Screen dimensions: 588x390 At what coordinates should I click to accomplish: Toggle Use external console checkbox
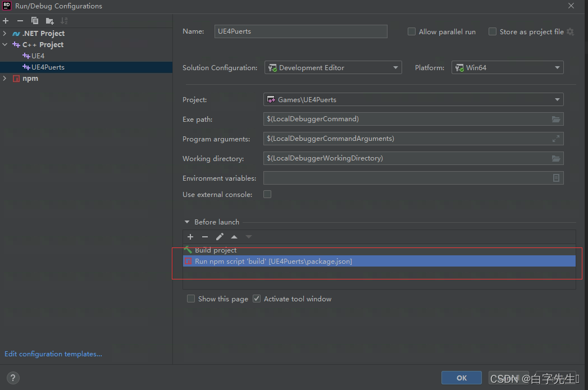click(267, 194)
